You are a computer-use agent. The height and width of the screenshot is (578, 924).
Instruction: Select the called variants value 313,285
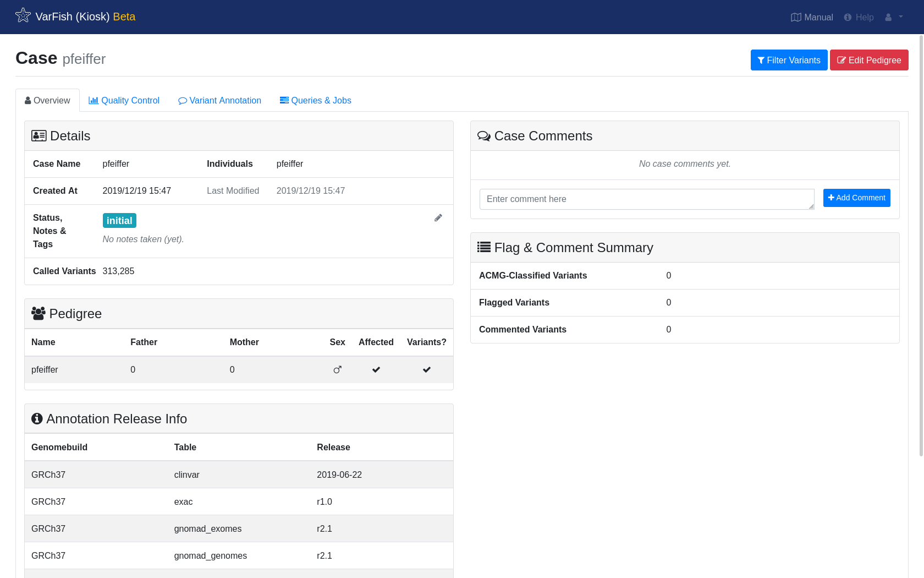point(118,271)
